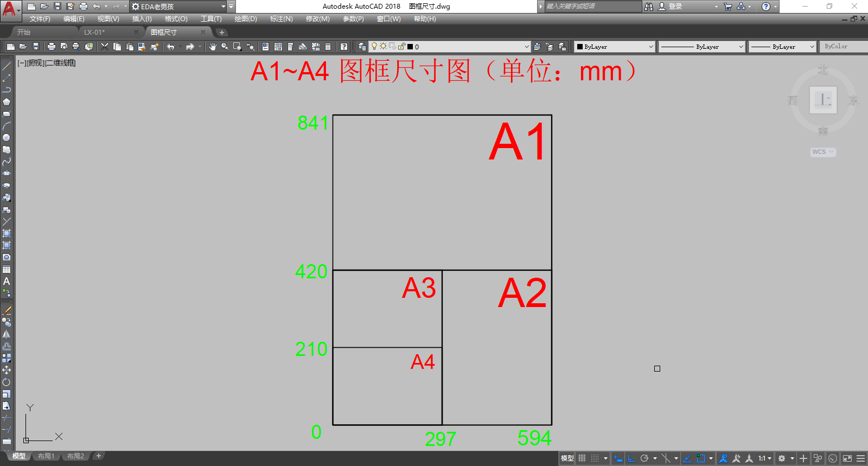868x466 pixels.
Task: Click the 二维线框 visual style label
Action: [61, 63]
